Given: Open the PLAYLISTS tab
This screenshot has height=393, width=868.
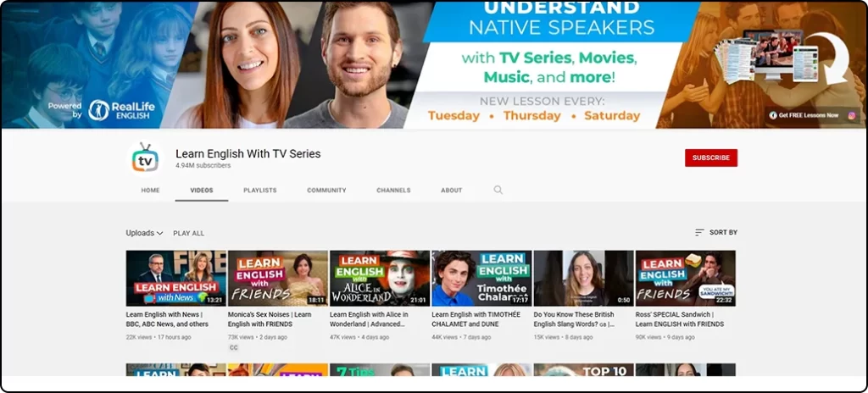Looking at the screenshot, I should [260, 191].
